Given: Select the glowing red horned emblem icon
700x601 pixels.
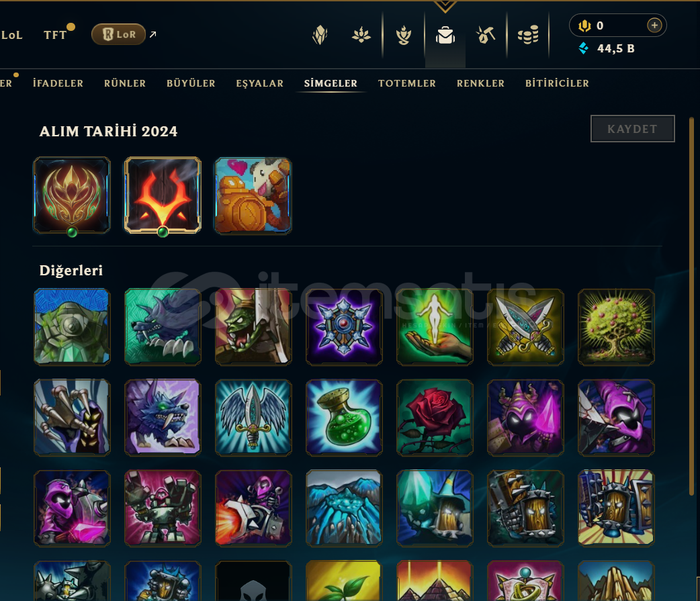Looking at the screenshot, I should tap(163, 195).
